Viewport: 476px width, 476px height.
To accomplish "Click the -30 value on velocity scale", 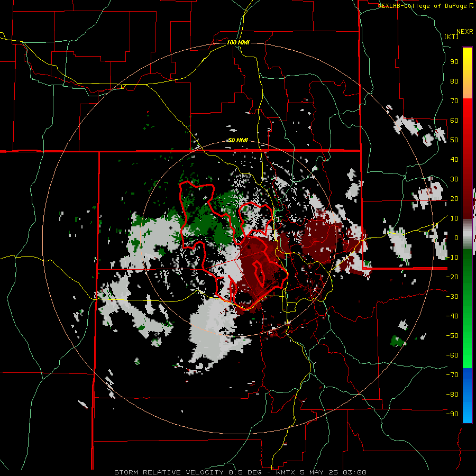I will point(452,297).
